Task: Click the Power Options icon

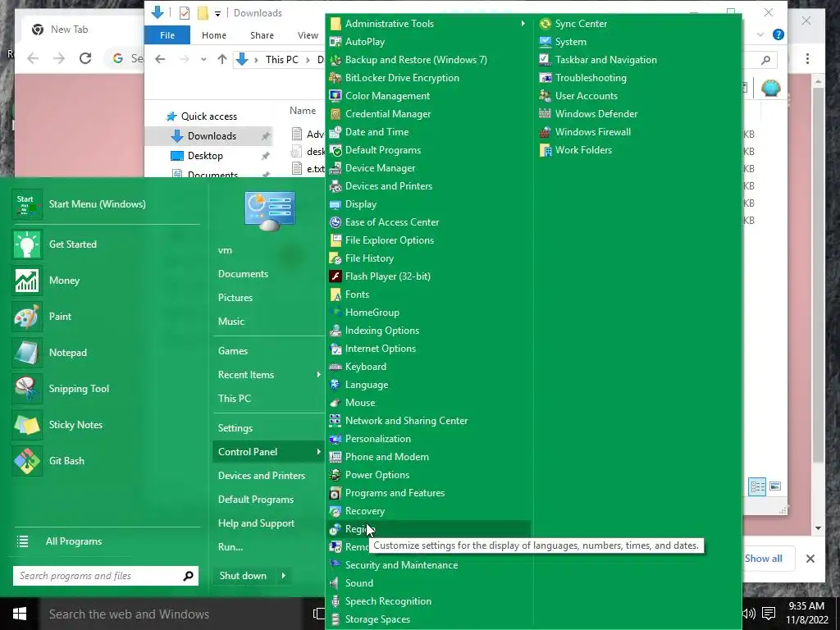Action: coord(336,475)
